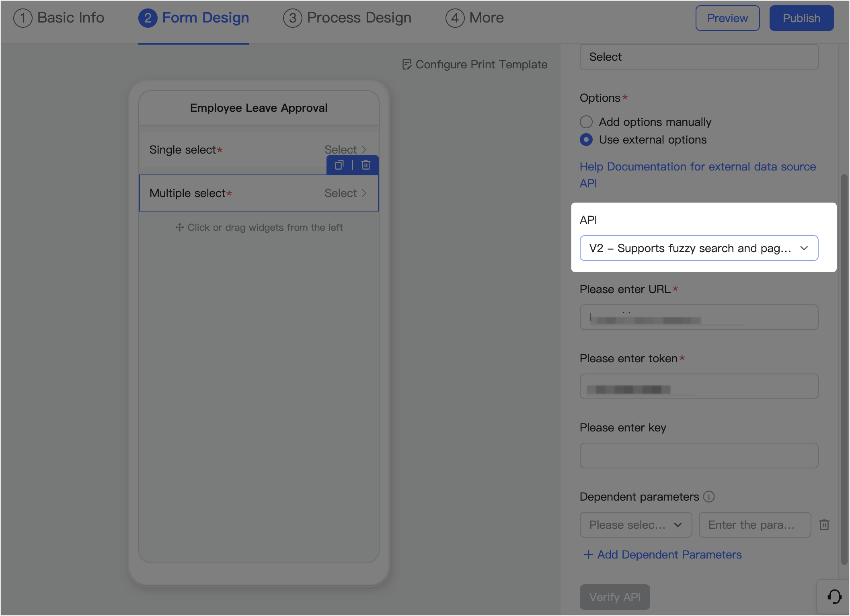Viewport: 850px width, 616px height.
Task: Open the More step
Action: point(475,18)
